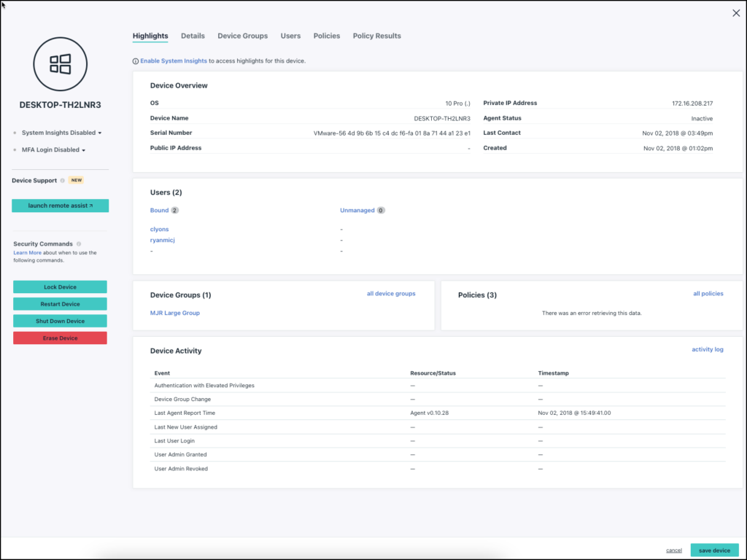
Task: Open the activity log link
Action: coord(707,349)
